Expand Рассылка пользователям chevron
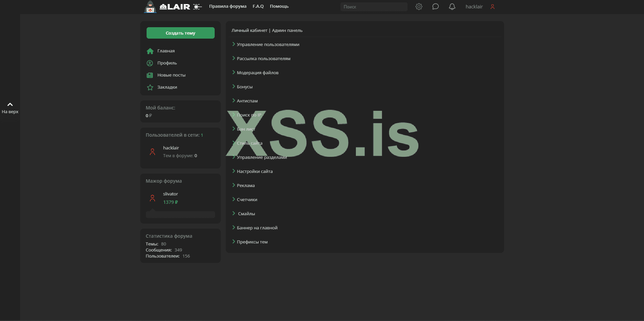644x321 pixels. tap(233, 58)
